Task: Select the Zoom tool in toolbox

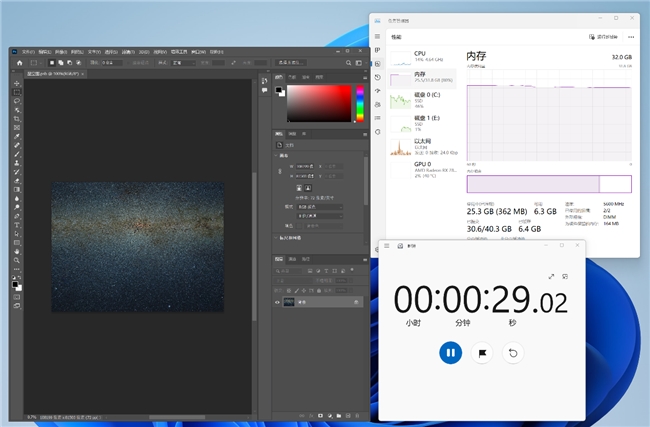Action: (x=17, y=260)
